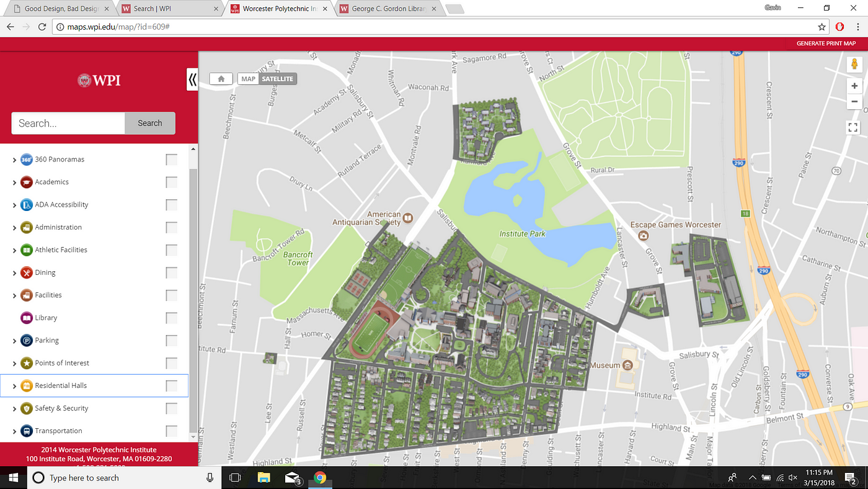
Task: Click GENERATE PRINT MAP
Action: tap(826, 43)
